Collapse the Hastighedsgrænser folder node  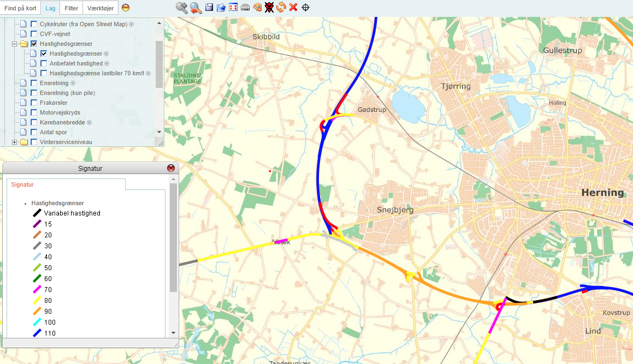tap(14, 44)
